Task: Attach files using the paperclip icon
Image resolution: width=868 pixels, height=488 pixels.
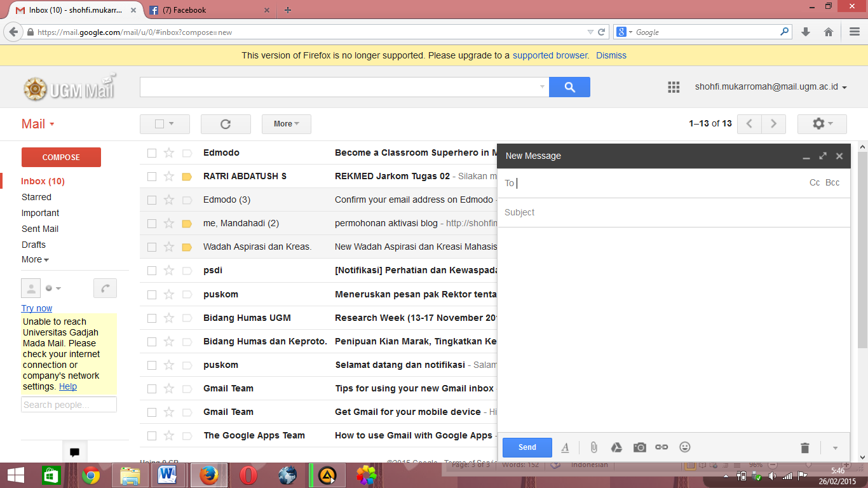Action: (x=593, y=447)
